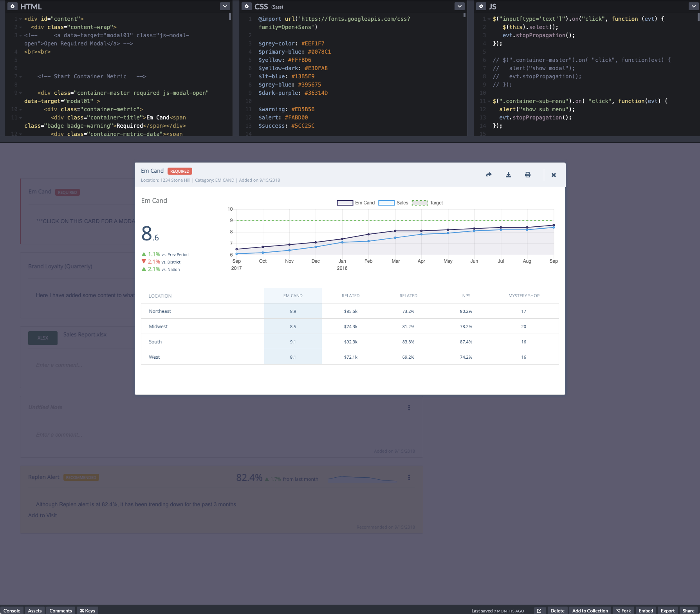700x614 pixels.
Task: Collapse HTML line 1 fold arrow
Action: tap(20, 19)
